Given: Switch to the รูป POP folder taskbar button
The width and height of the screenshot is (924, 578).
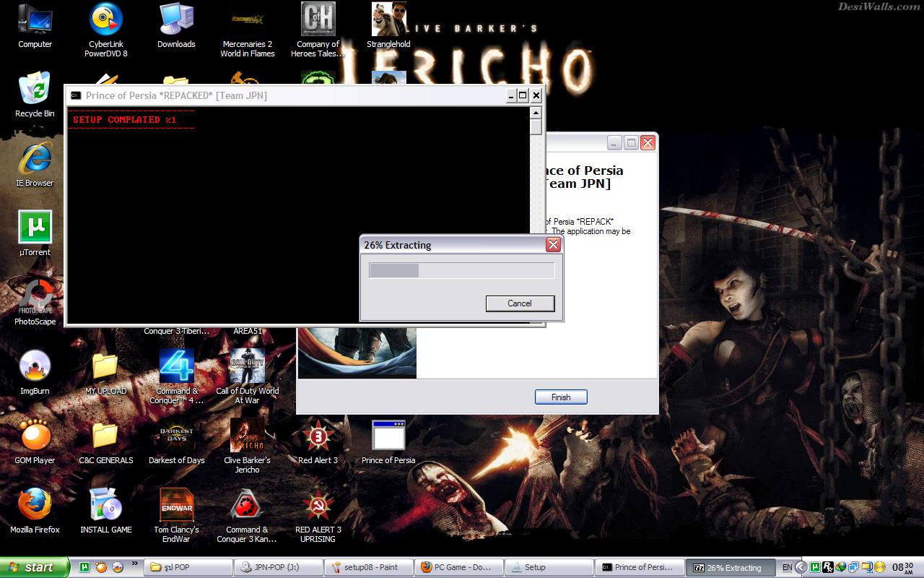Looking at the screenshot, I should tap(189, 567).
